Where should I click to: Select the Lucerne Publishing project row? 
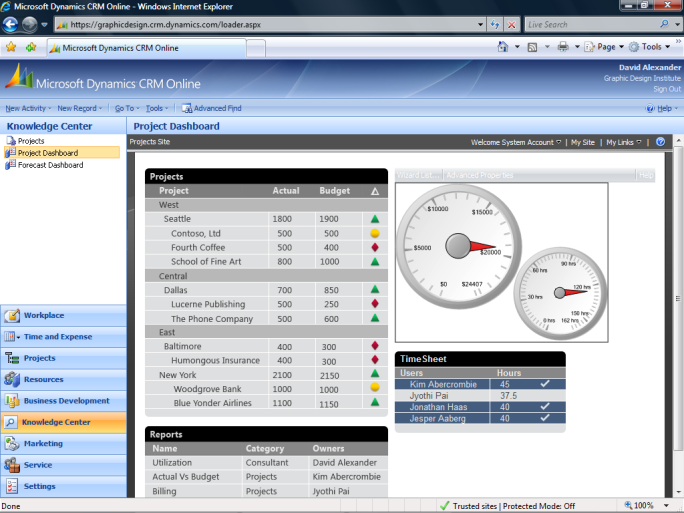click(x=266, y=304)
